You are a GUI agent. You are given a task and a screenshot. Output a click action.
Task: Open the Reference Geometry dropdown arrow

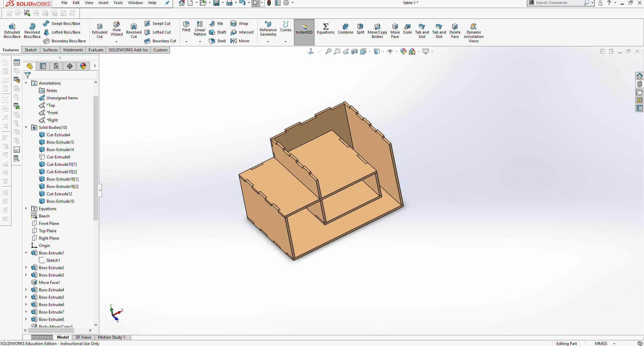268,42
